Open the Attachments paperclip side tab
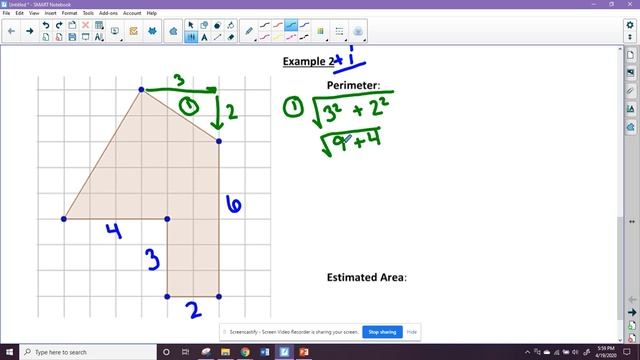 631,91
